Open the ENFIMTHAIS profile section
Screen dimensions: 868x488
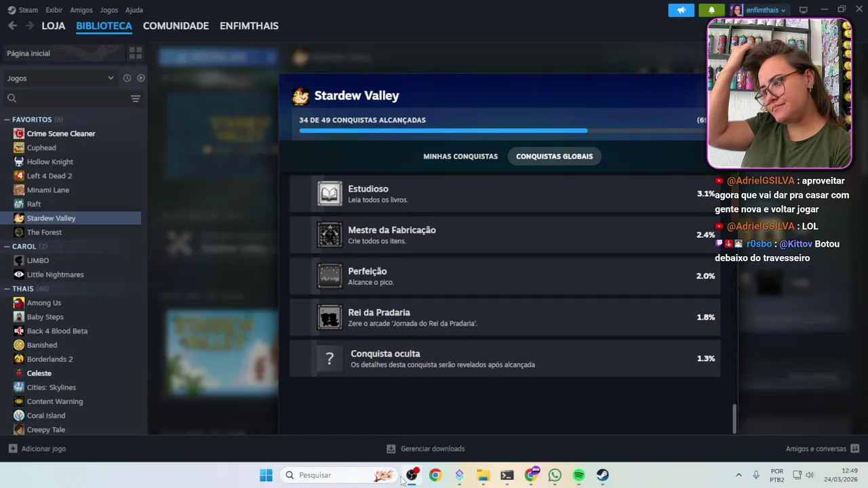[x=249, y=26]
